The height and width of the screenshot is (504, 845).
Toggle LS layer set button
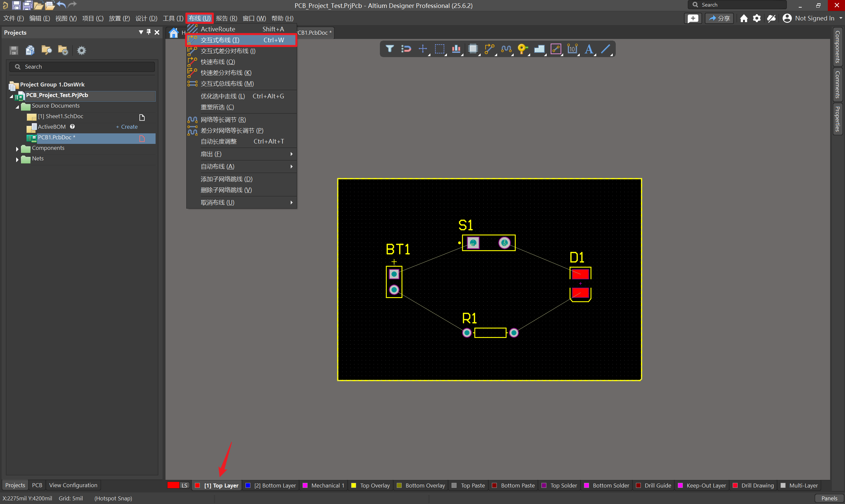(x=184, y=485)
